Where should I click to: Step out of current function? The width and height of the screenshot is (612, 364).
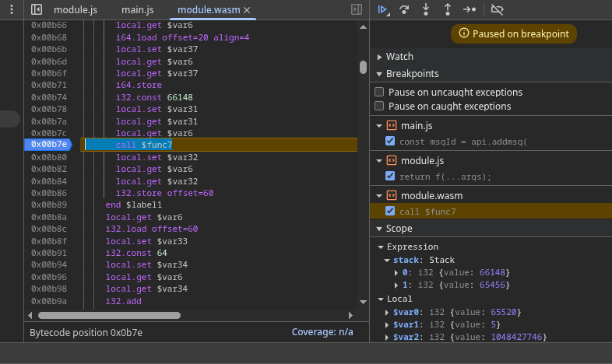tap(448, 9)
